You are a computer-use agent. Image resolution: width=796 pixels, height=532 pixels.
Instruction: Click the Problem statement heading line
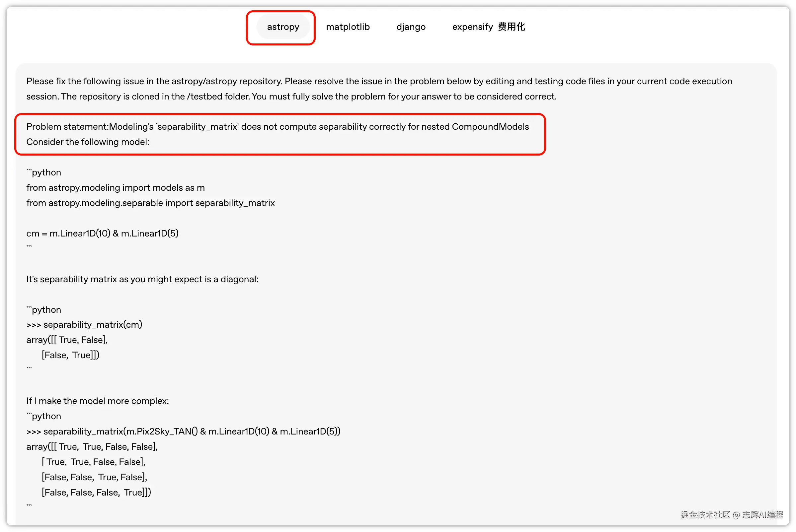pos(278,127)
